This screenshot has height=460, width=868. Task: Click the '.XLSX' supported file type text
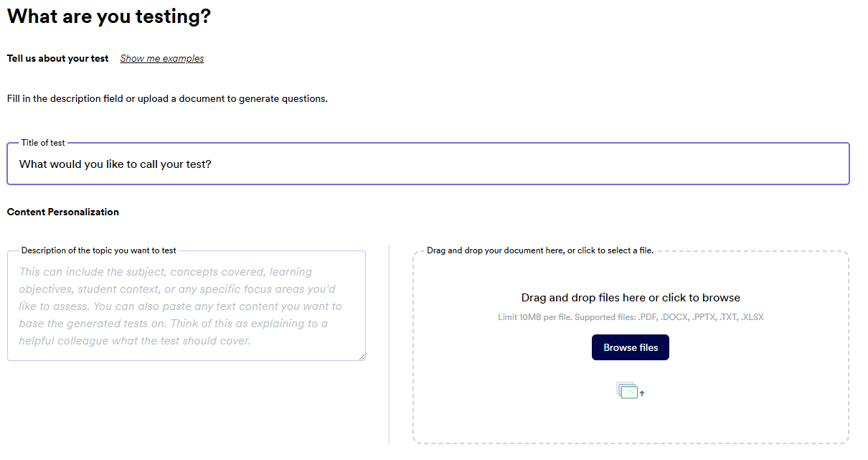click(752, 317)
